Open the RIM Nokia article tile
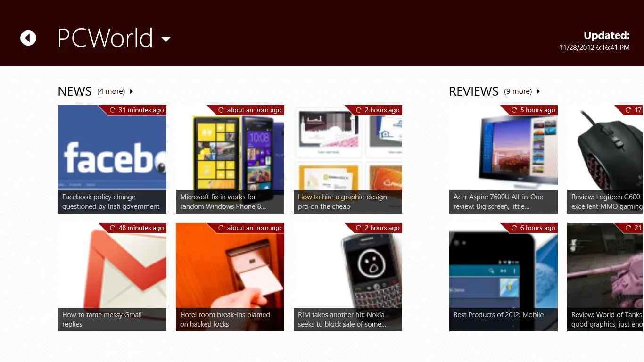This screenshot has height=362, width=644. pos(348,277)
